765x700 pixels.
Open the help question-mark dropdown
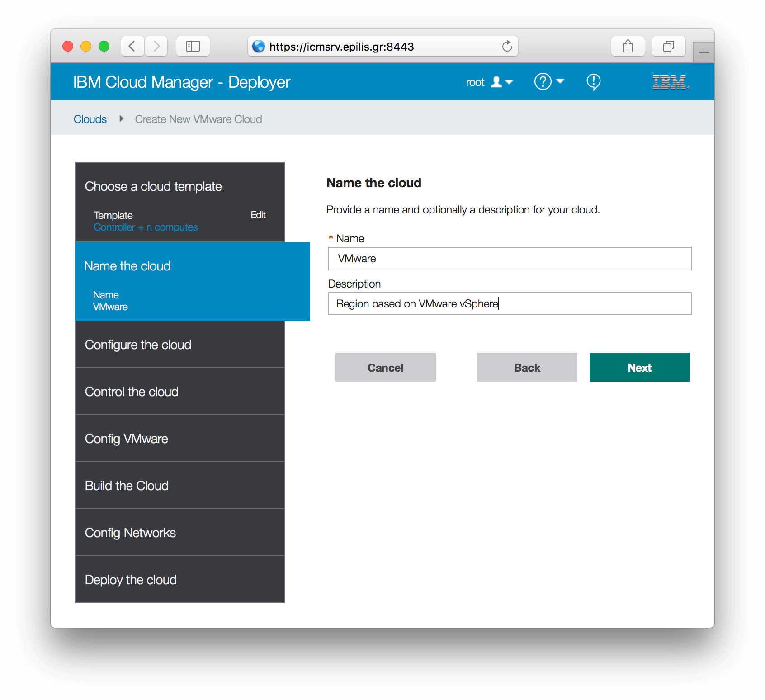549,82
